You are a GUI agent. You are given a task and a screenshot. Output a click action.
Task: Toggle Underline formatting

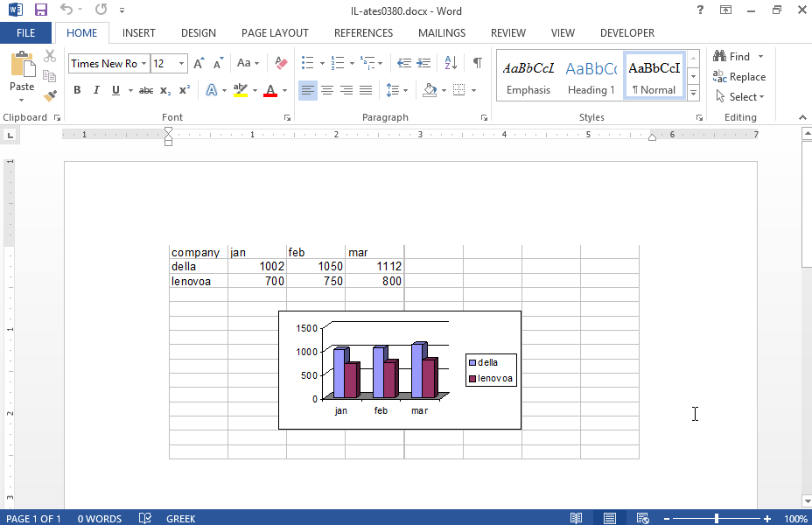point(115,91)
